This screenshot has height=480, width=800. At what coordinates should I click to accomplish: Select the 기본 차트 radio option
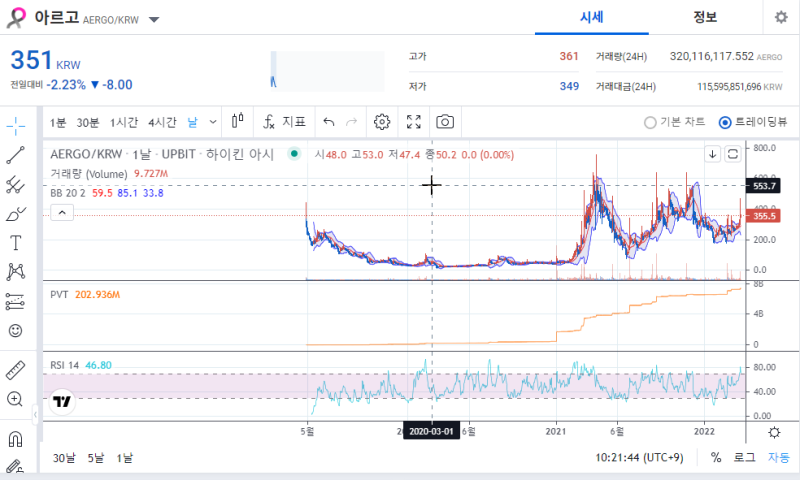674,122
